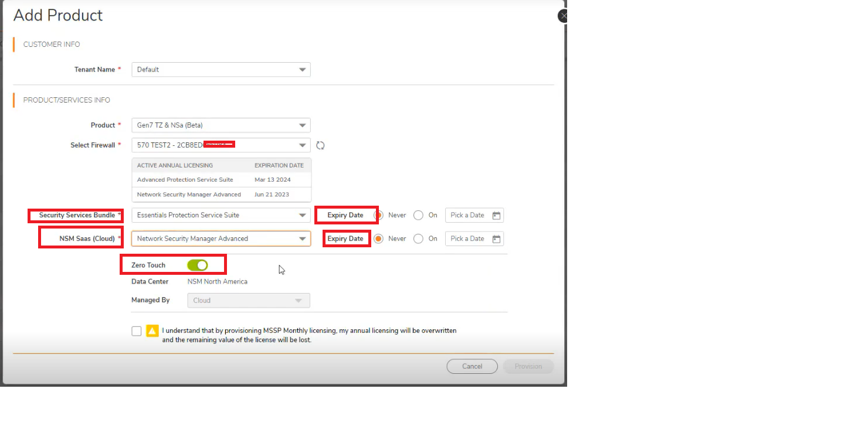
Task: Select Never for NSM Saas expiry
Action: [x=379, y=239]
